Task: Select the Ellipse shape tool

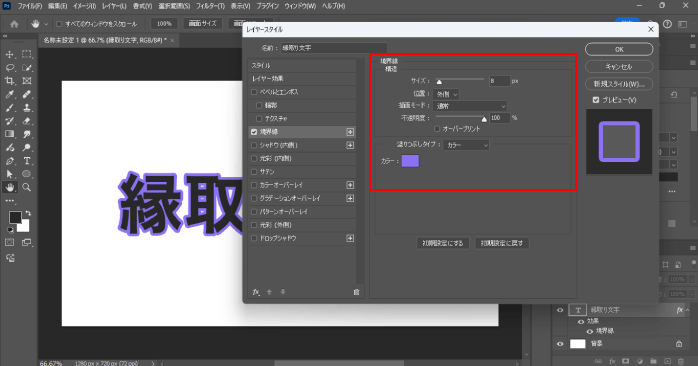Action: pos(27,174)
